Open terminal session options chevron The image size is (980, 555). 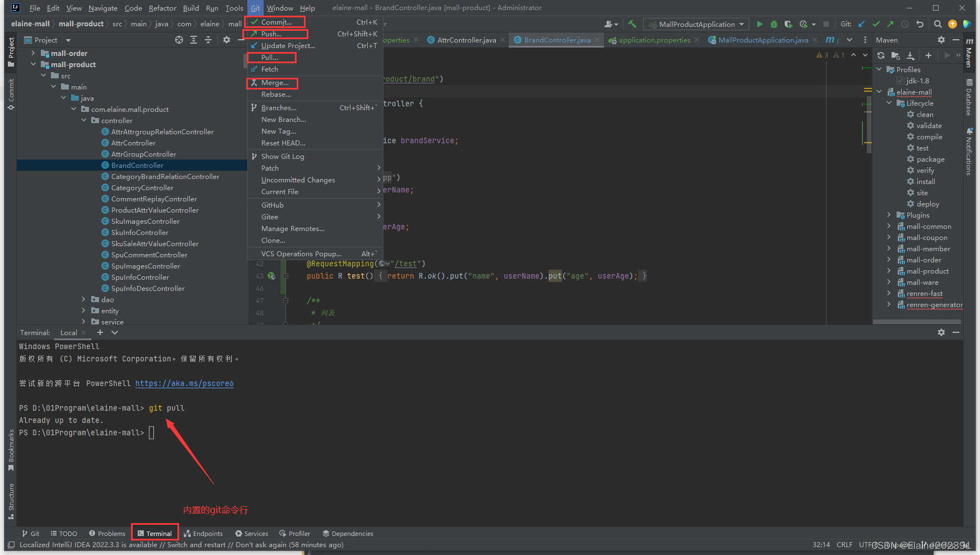pos(115,332)
